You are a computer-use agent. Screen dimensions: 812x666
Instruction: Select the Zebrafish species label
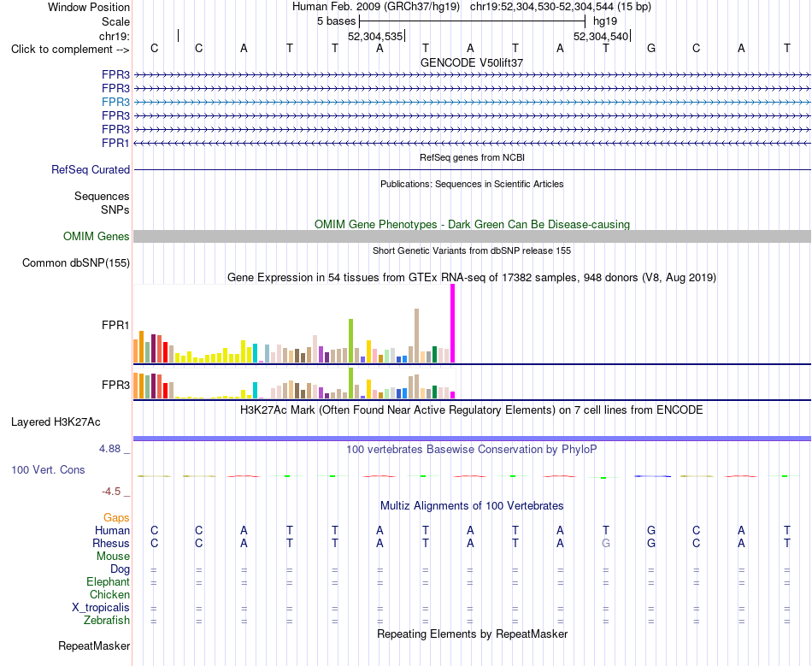[x=107, y=621]
